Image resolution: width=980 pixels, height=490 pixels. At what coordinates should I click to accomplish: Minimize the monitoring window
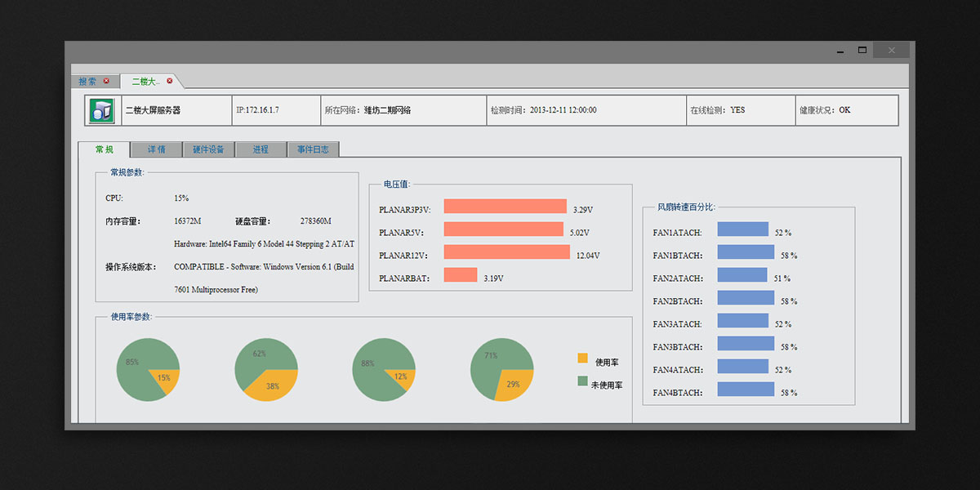click(840, 51)
